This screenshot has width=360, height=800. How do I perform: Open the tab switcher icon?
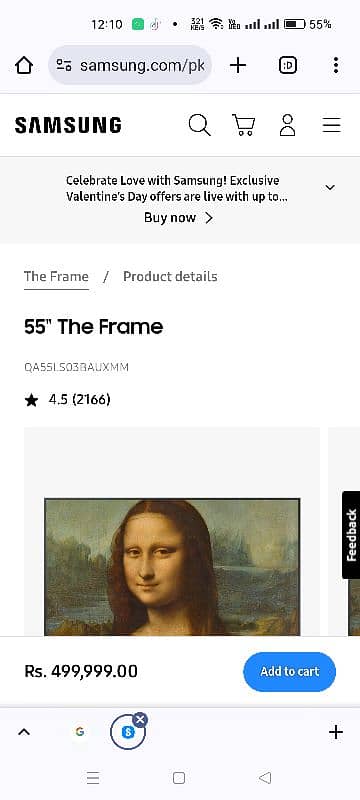(288, 65)
